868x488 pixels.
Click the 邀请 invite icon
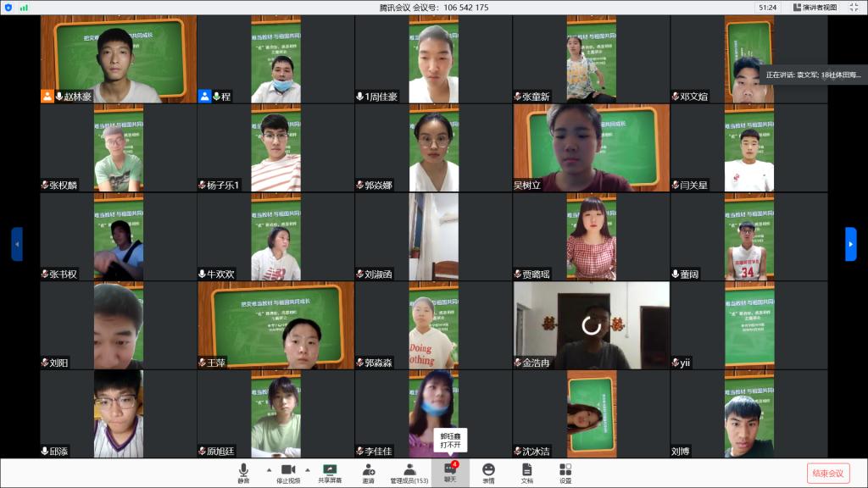[x=369, y=472]
